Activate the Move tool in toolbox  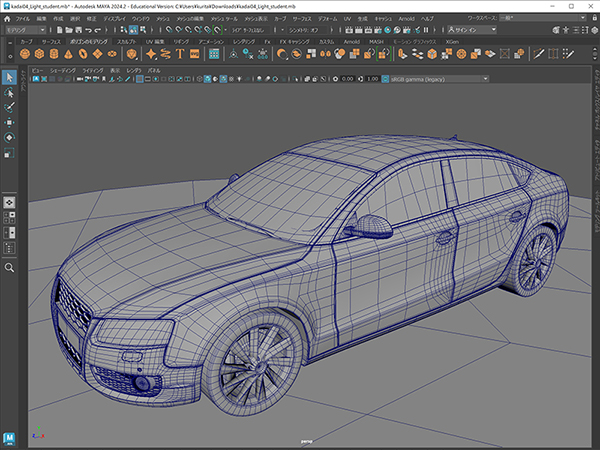click(9, 122)
